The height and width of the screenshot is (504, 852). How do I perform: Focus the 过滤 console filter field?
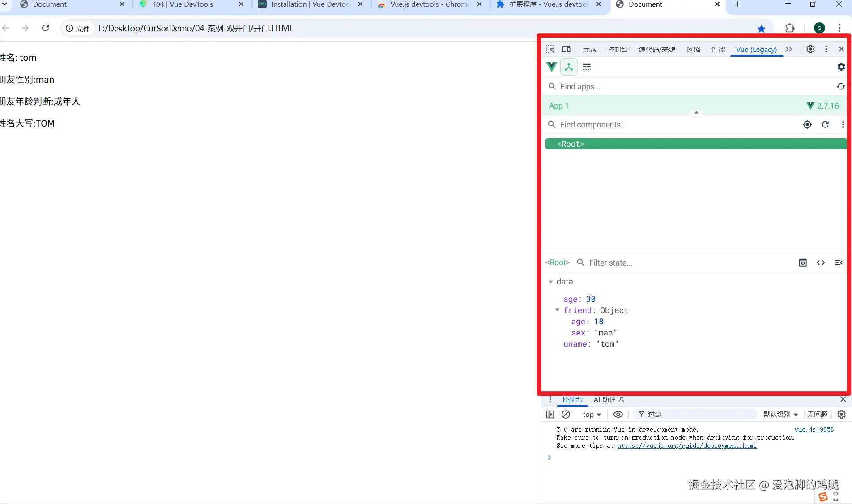[x=696, y=415]
